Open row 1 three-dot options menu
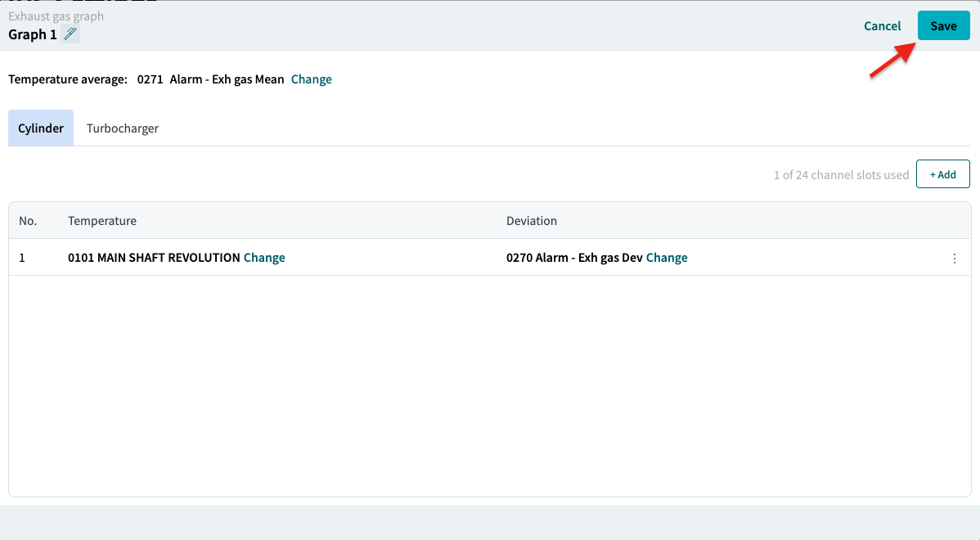The image size is (980, 540). click(955, 258)
